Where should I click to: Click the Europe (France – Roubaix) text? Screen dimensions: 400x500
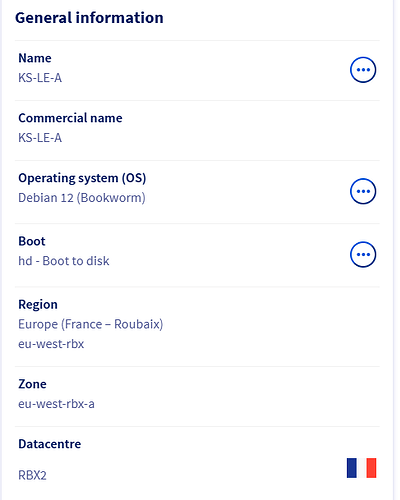pos(91,324)
